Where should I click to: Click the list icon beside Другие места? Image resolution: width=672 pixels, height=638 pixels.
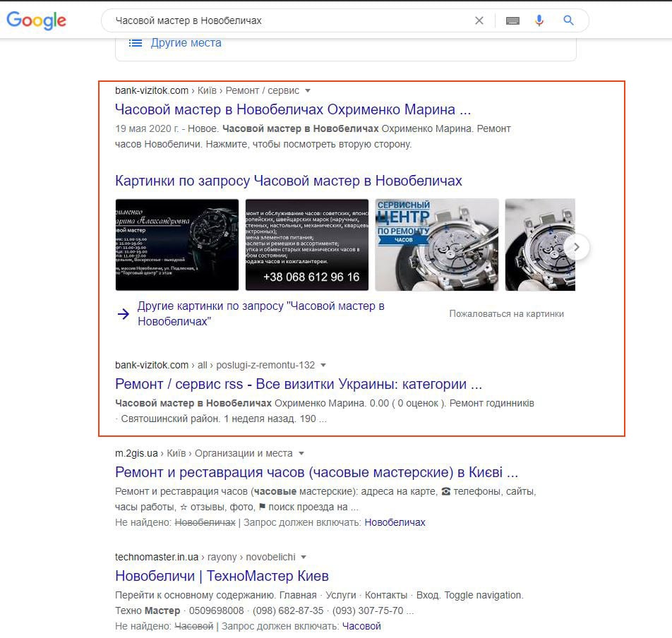pyautogui.click(x=136, y=43)
